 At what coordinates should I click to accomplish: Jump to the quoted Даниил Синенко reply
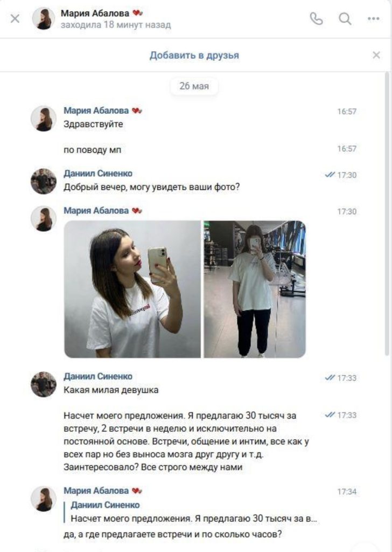tap(193, 512)
